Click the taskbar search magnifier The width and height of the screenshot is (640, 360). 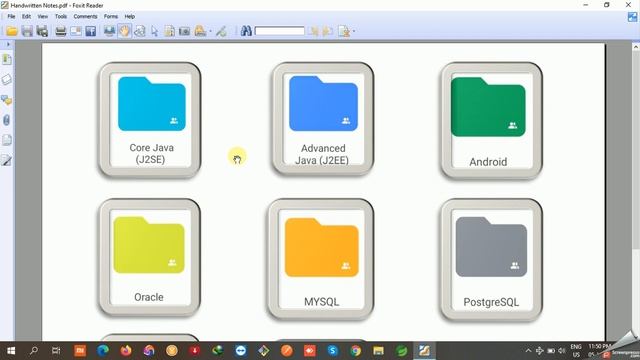click(34, 351)
